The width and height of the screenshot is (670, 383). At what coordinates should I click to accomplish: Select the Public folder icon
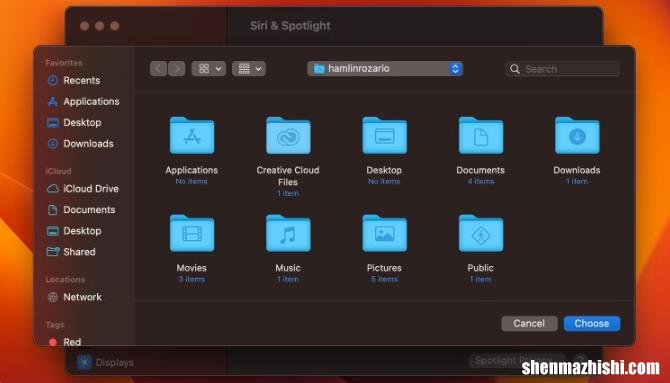click(x=481, y=233)
